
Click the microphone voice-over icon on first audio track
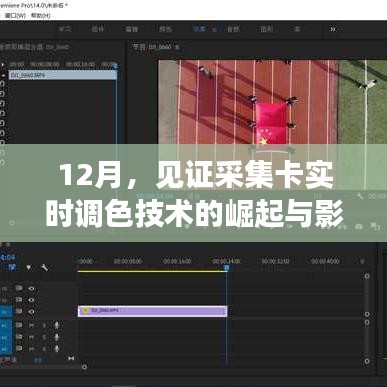57,325
